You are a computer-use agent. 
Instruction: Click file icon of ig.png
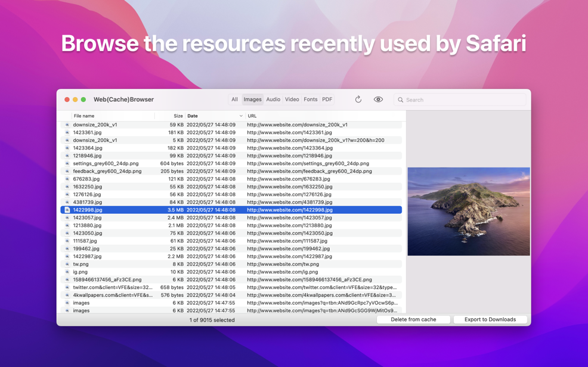(x=67, y=272)
